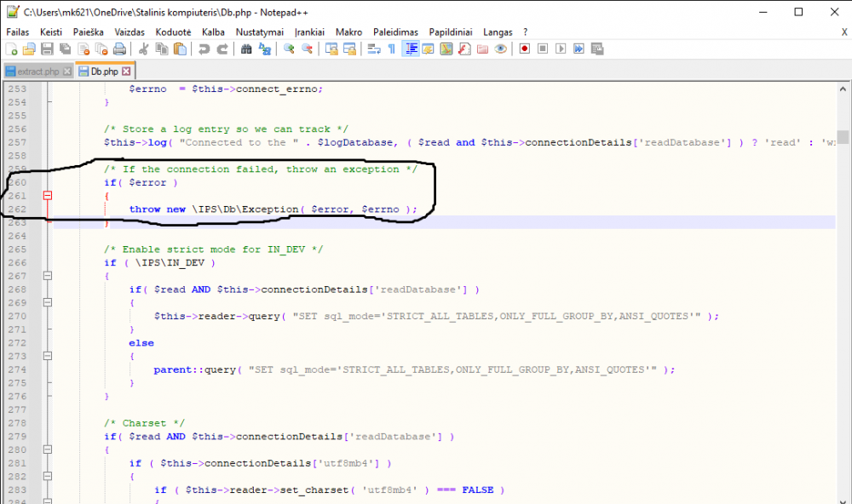
Task: Click the Copy toolbar icon
Action: [x=162, y=49]
